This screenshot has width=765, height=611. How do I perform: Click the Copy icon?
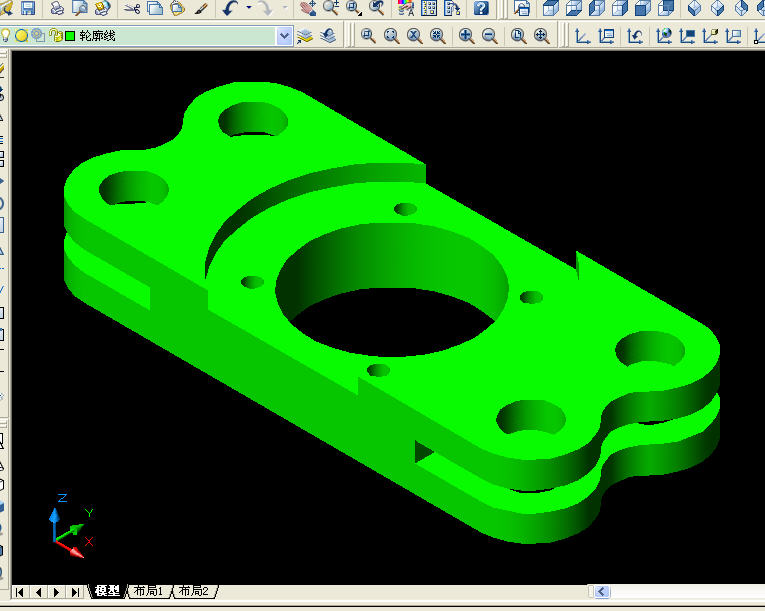(x=155, y=8)
